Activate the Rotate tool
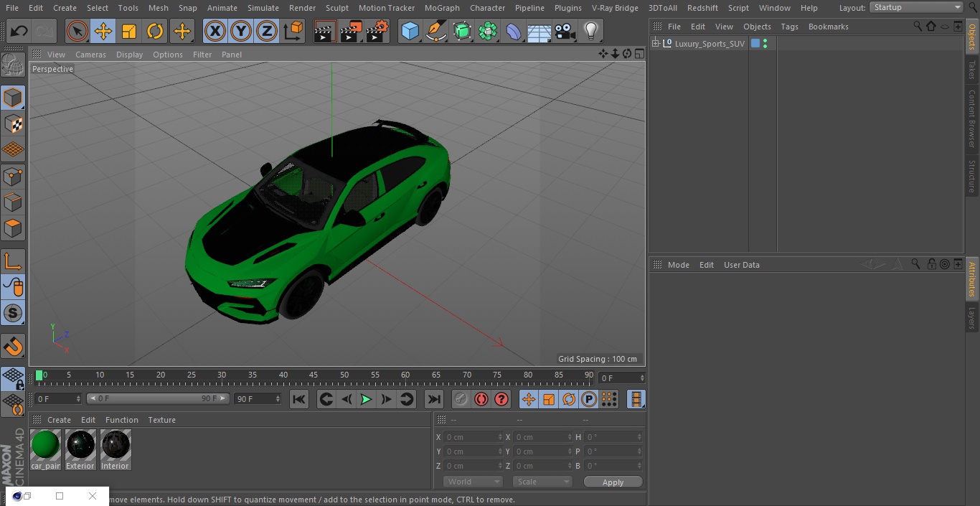This screenshot has width=980, height=506. pos(155,32)
